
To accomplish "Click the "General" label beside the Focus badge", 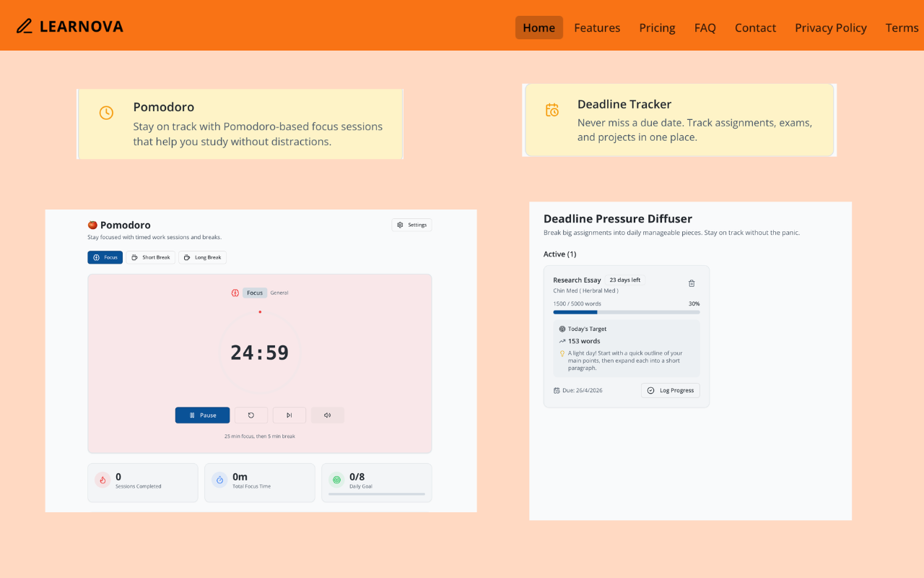I will point(279,293).
